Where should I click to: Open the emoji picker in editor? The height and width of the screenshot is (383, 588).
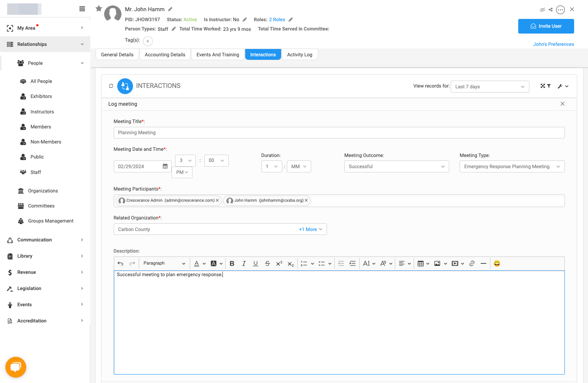(497, 263)
